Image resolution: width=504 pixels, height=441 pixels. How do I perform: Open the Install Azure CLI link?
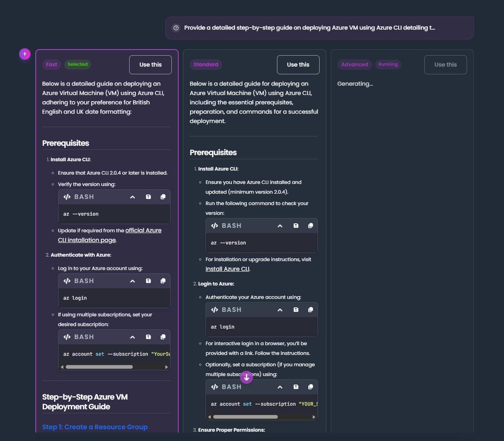click(x=227, y=269)
